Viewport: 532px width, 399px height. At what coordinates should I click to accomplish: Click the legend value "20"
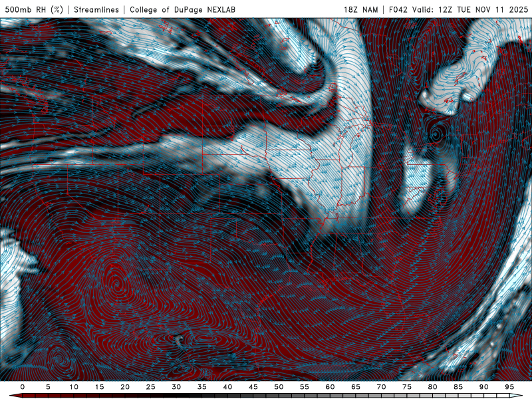pos(125,387)
